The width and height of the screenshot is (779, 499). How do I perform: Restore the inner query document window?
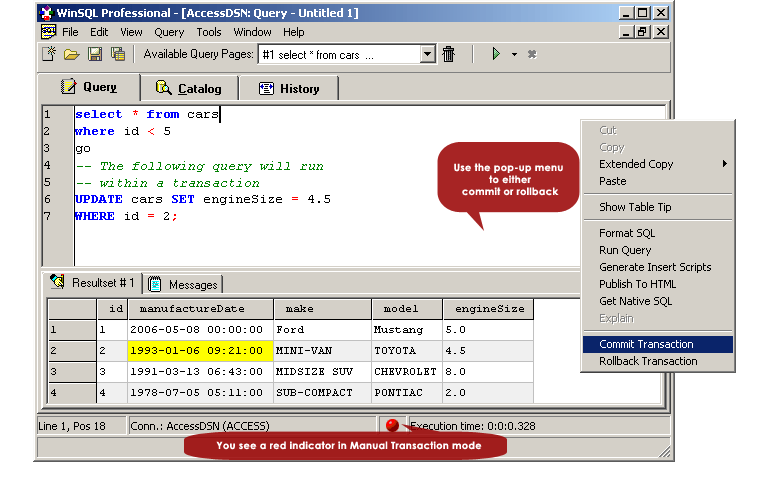(643, 32)
